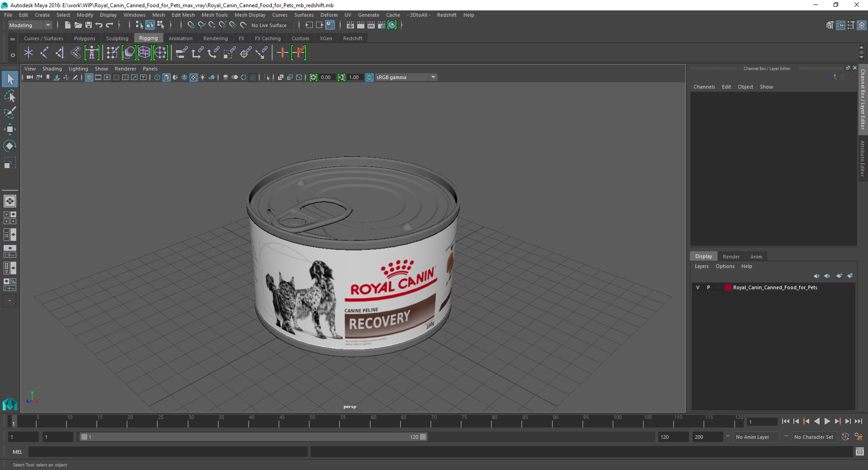The image size is (868, 470).
Task: Start IPR render from status line
Action: click(371, 25)
